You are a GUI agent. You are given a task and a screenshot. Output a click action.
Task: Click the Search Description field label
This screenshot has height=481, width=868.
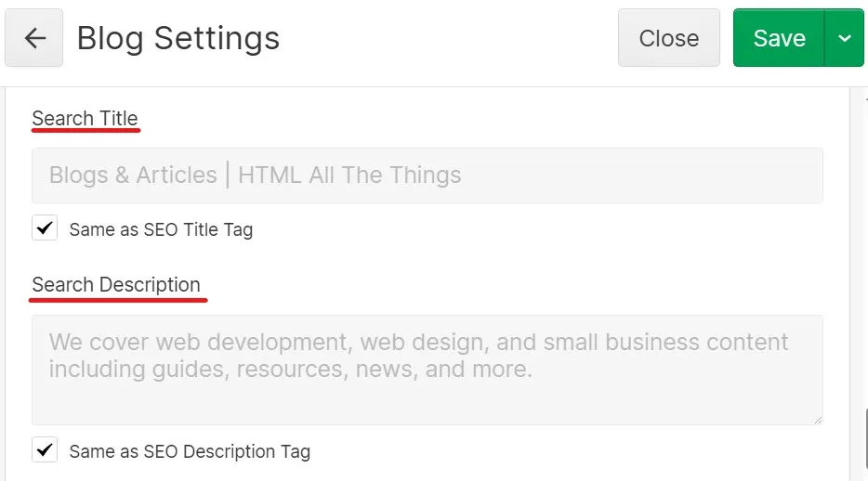116,285
